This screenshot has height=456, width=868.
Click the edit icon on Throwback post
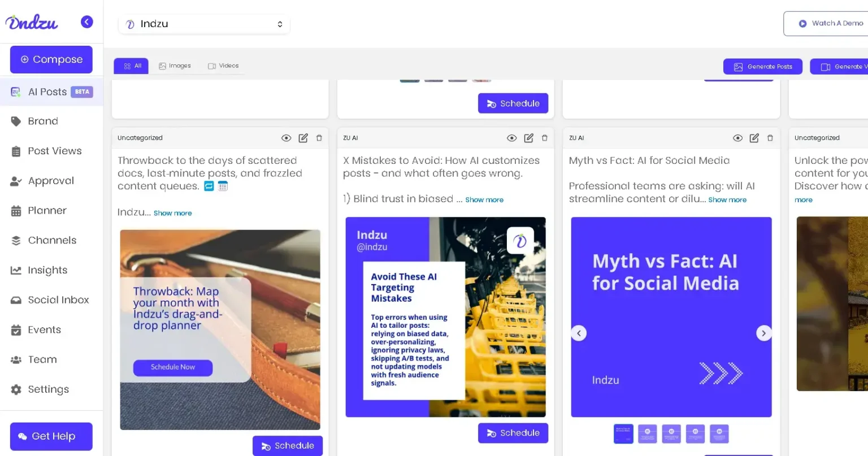point(303,138)
